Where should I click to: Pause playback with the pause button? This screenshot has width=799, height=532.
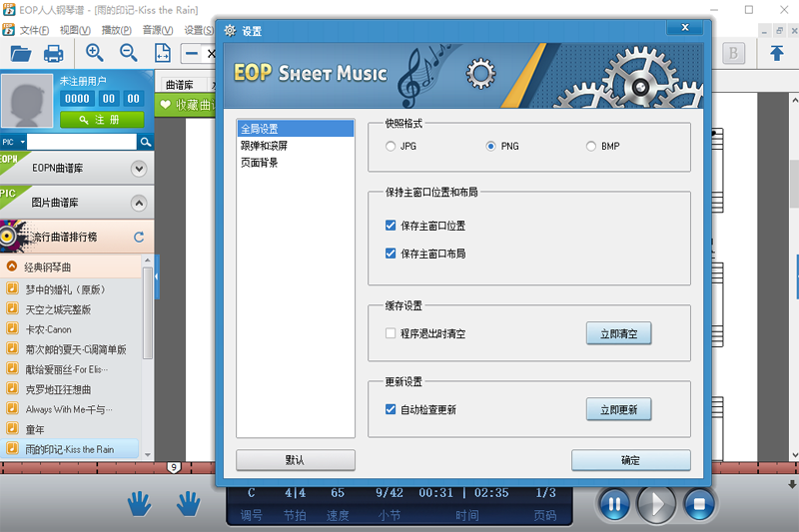click(614, 504)
